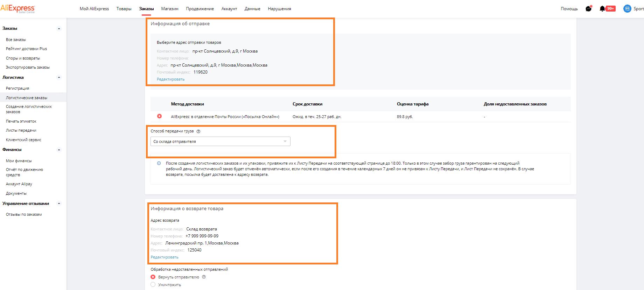The height and width of the screenshot is (290, 644).
Task: Click the info icon in the notice
Action: coord(159,163)
